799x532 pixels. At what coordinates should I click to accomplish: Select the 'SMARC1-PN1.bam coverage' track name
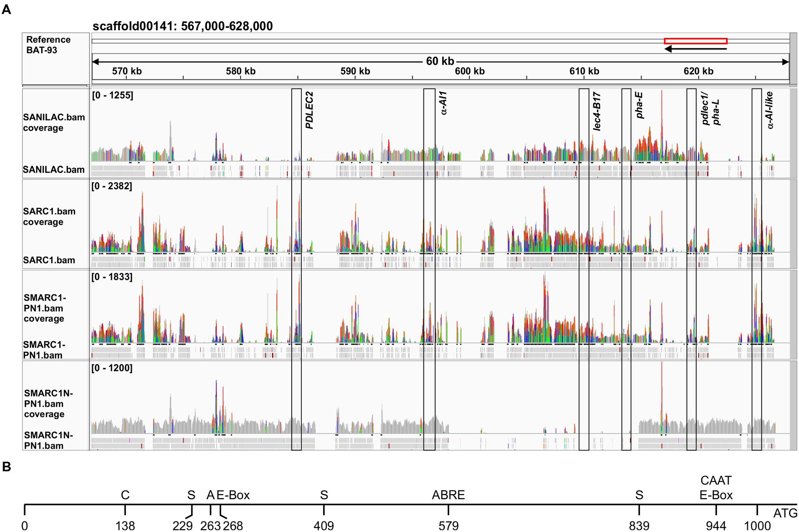coord(44,308)
